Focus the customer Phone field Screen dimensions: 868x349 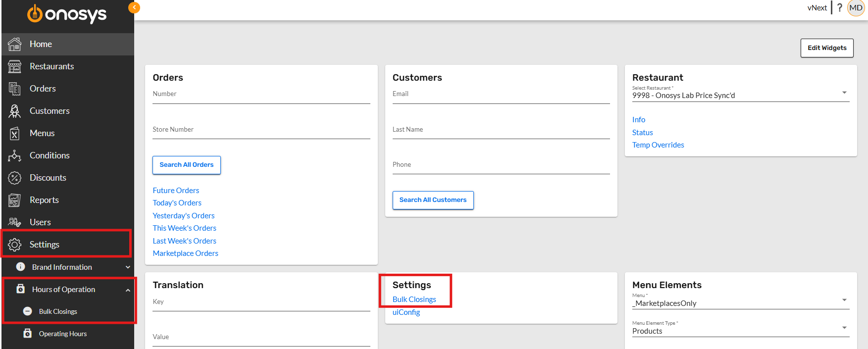pos(501,166)
